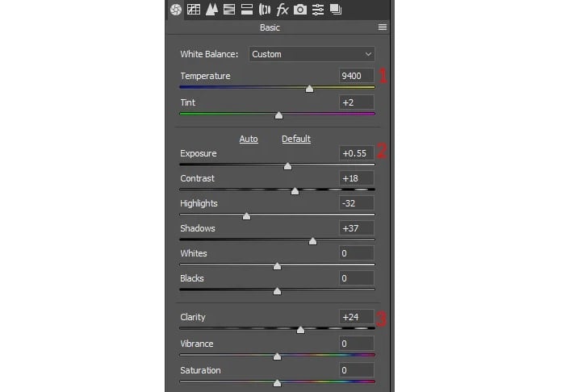Image resolution: width=565 pixels, height=392 pixels.
Task: Open the Presets panel icon
Action: click(318, 10)
